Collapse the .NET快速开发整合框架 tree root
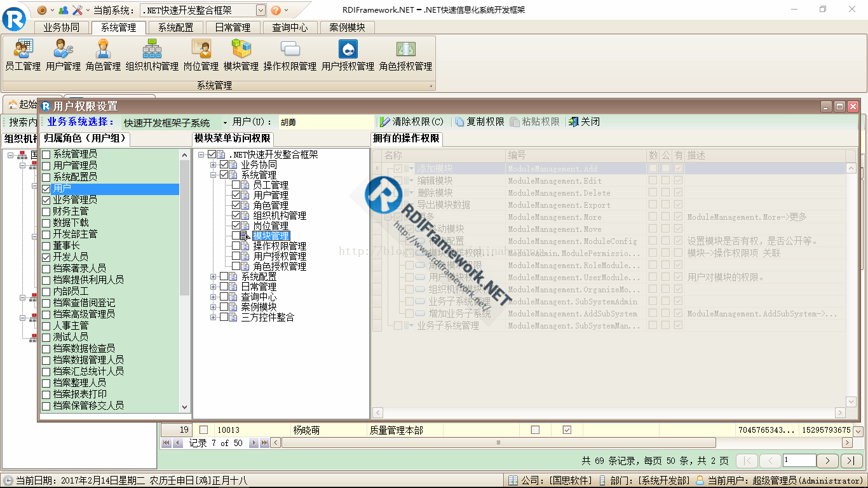This screenshot has width=868, height=488. click(x=201, y=154)
